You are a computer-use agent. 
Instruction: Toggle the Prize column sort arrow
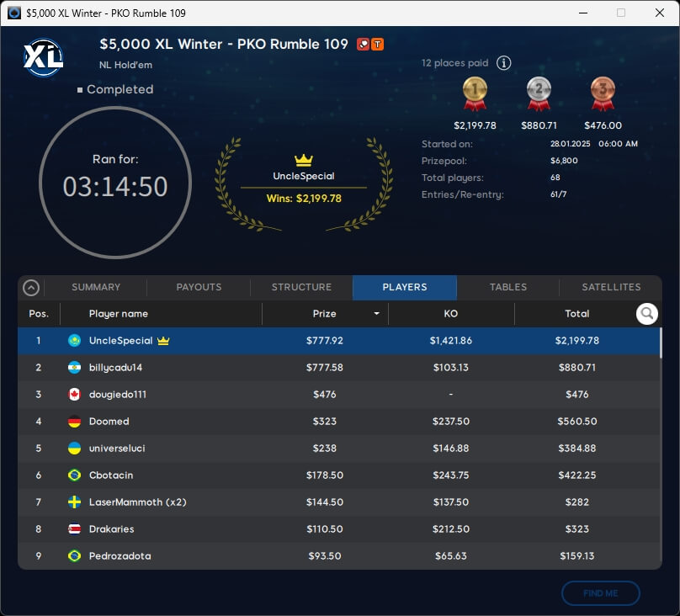pos(376,313)
